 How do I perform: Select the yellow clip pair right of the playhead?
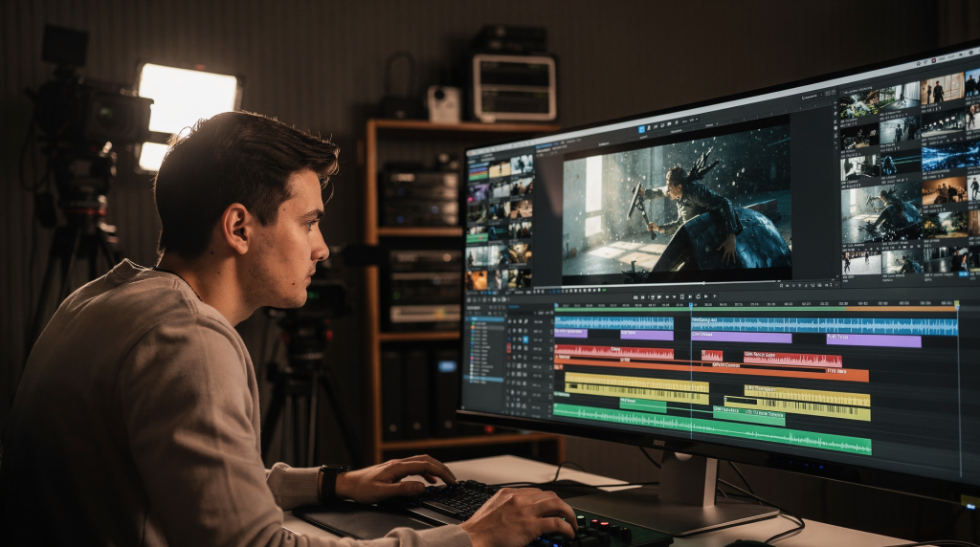click(x=797, y=403)
